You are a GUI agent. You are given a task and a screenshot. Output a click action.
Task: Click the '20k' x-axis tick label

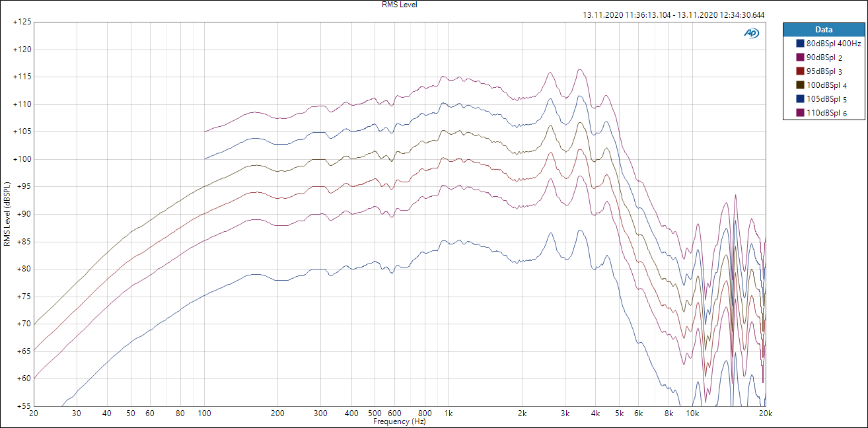[765, 413]
